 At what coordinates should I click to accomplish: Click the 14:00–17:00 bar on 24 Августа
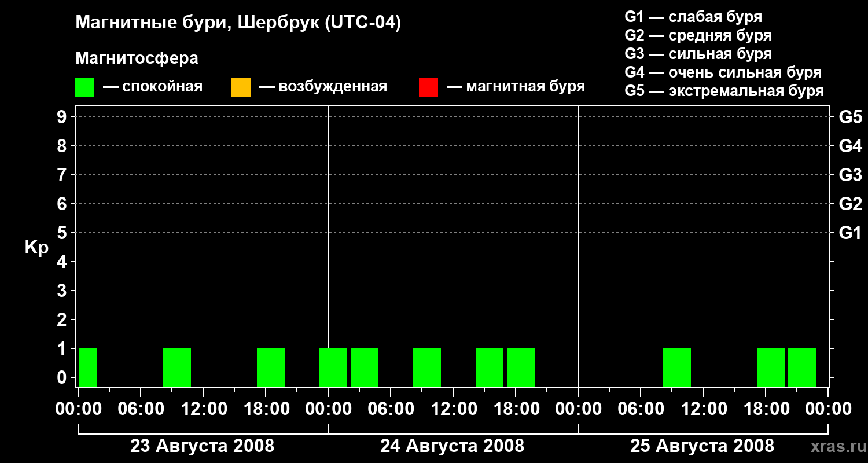click(x=490, y=367)
